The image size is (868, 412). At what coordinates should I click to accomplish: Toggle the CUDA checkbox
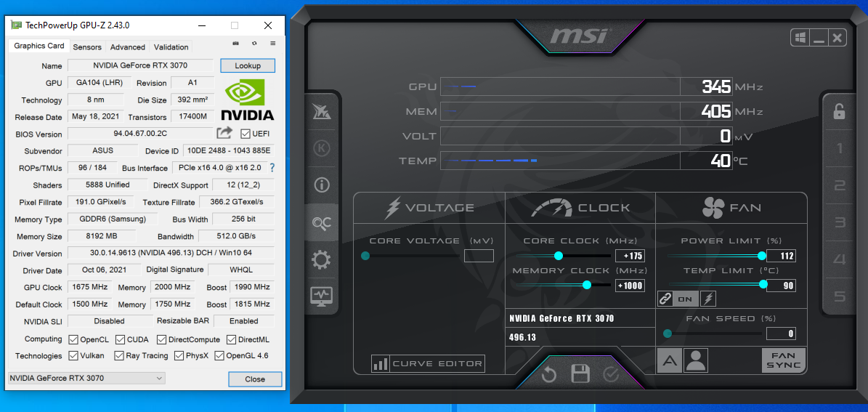[x=120, y=339]
